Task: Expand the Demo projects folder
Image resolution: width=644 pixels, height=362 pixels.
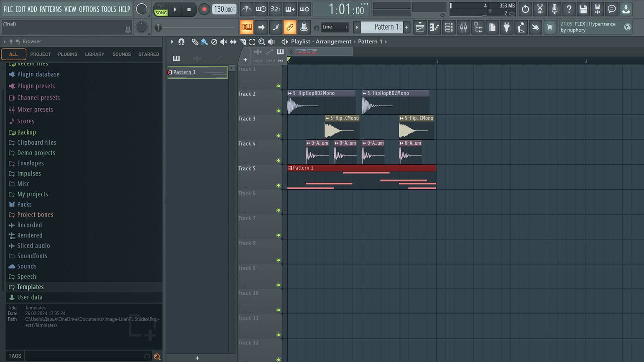Action: tap(36, 153)
